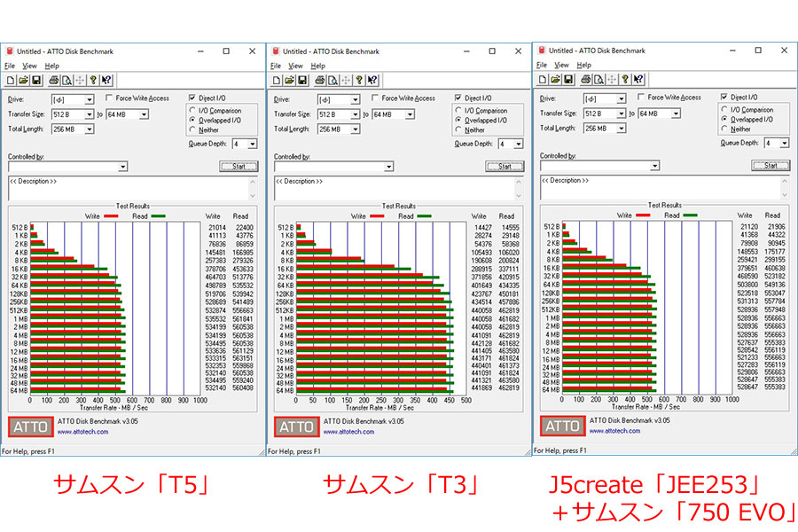The image size is (798, 532).
Task: Click the Print icon in the T3 benchmark window
Action: [319, 81]
